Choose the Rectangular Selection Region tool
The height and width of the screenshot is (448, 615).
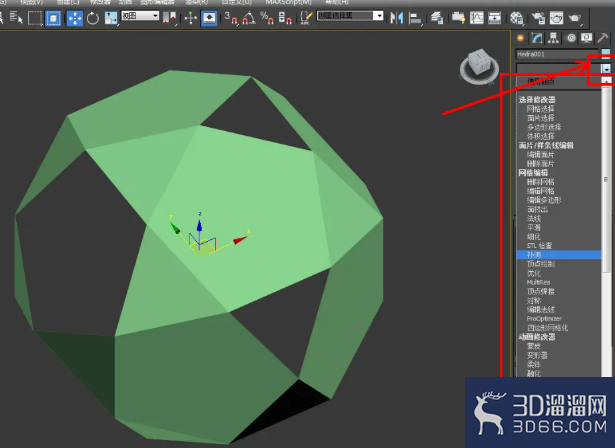point(35,18)
